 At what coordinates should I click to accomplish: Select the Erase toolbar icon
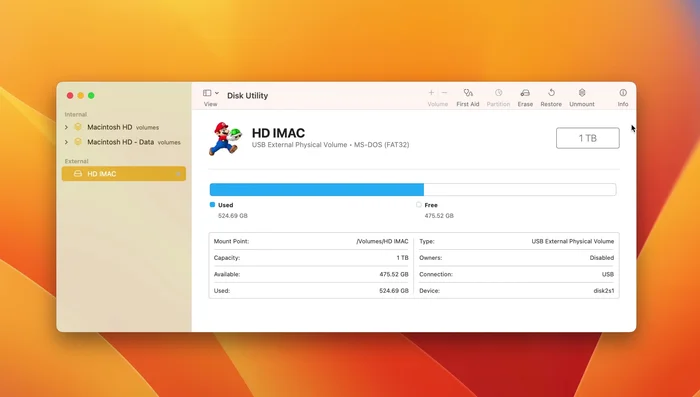tap(525, 92)
